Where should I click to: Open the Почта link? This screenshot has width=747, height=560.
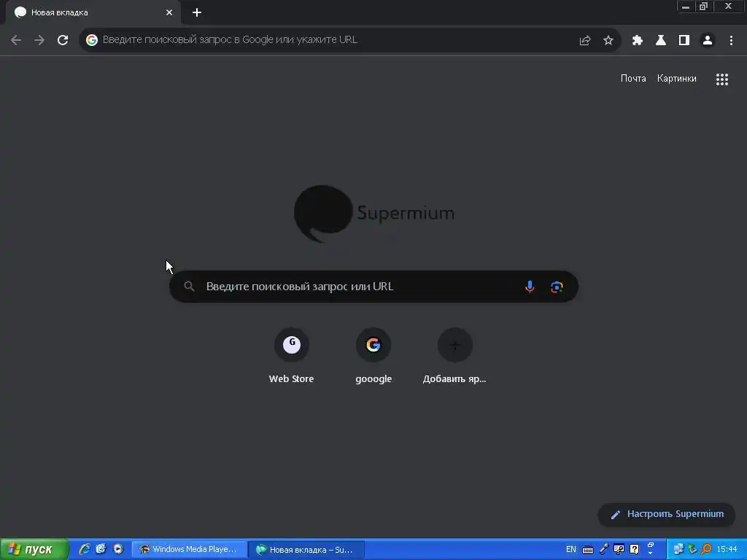pyautogui.click(x=633, y=79)
